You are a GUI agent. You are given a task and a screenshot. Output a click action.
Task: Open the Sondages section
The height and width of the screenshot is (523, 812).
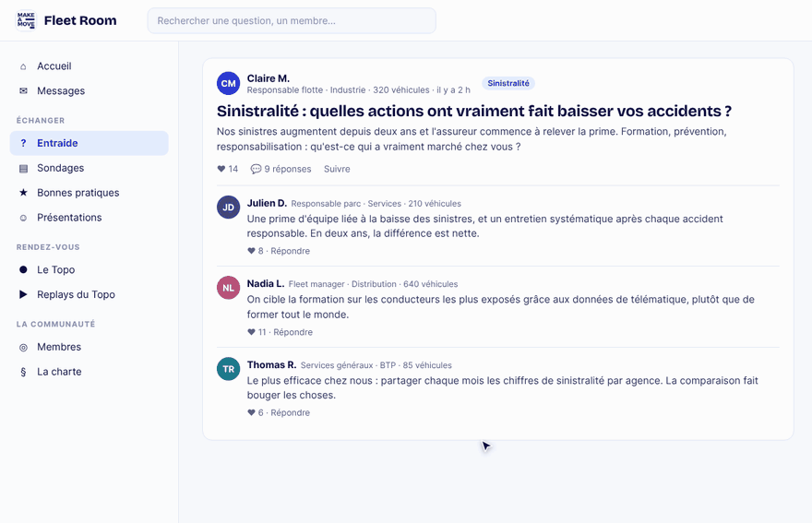(x=90, y=168)
